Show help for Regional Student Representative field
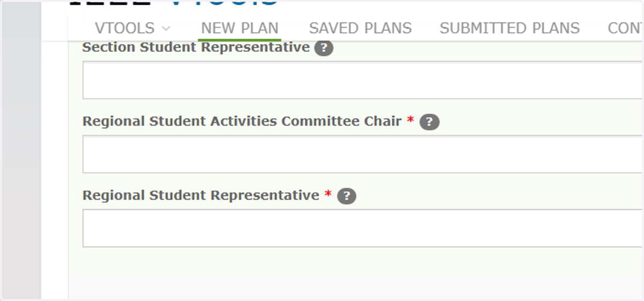Viewport: 644px width, 301px height. click(347, 196)
